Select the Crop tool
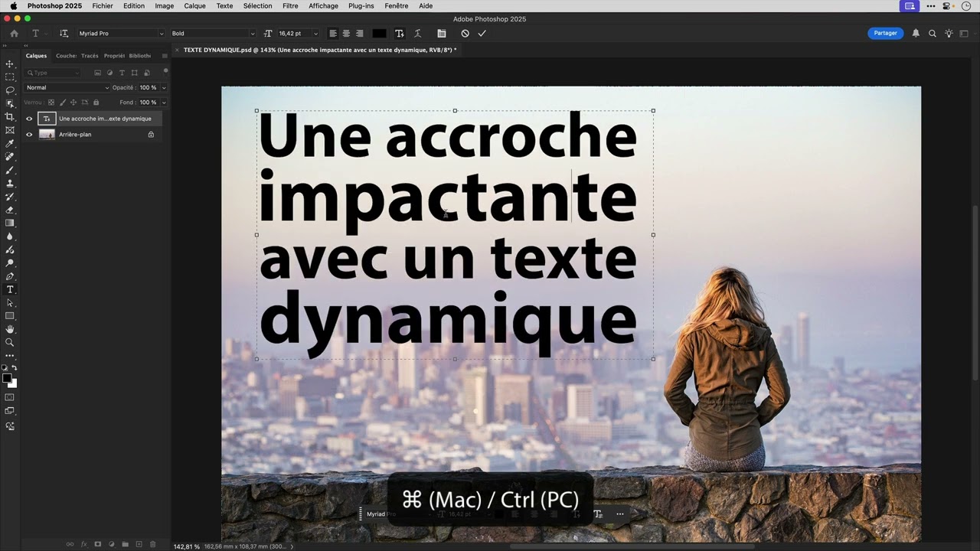The image size is (980, 551). pos(10,117)
